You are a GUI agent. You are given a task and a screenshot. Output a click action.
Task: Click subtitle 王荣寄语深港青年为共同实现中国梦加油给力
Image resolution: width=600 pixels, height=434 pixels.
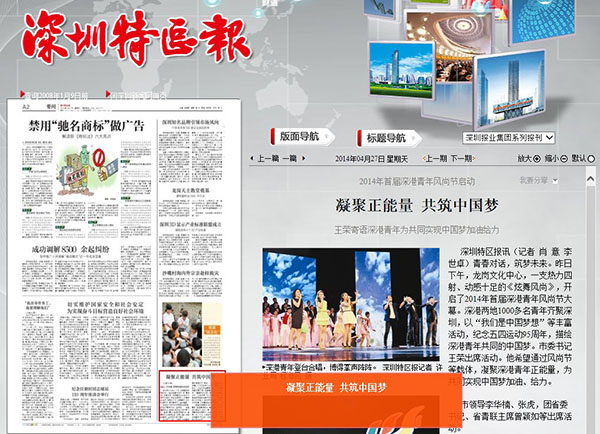[x=417, y=230]
